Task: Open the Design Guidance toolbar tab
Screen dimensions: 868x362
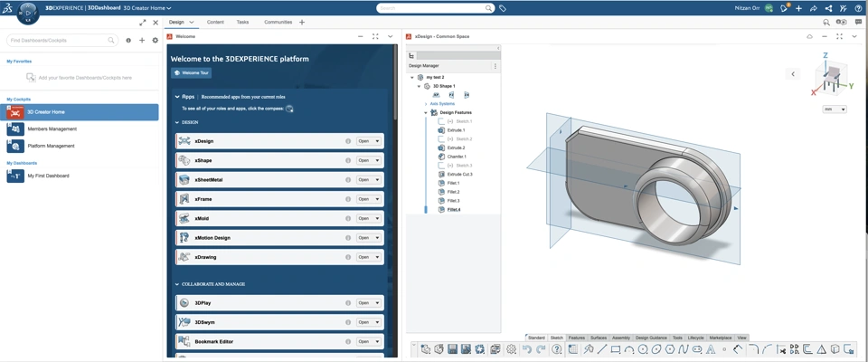Action: click(651, 338)
